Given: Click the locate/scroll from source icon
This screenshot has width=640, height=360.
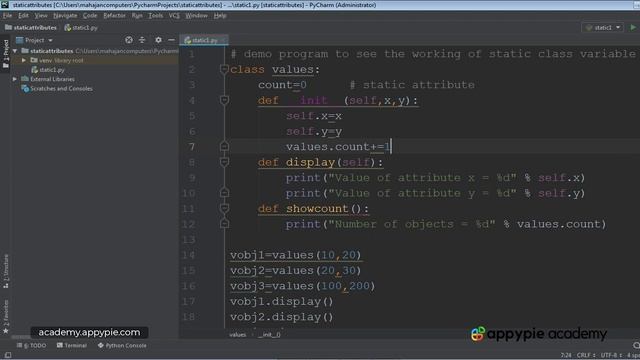Looking at the screenshot, I should pyautogui.click(x=129, y=40).
